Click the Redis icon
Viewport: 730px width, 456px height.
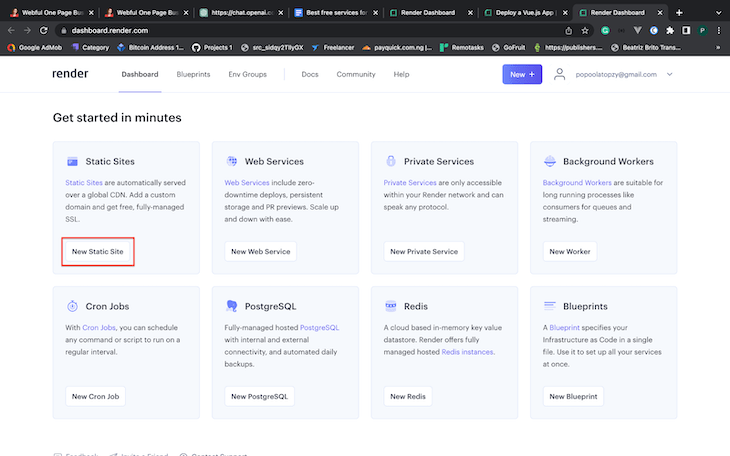point(391,306)
